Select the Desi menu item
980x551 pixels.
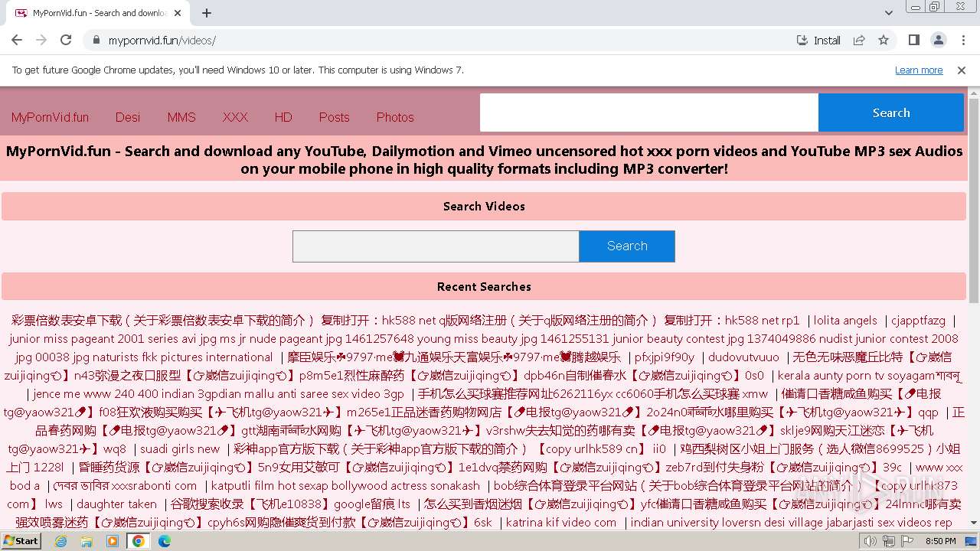[x=128, y=117]
